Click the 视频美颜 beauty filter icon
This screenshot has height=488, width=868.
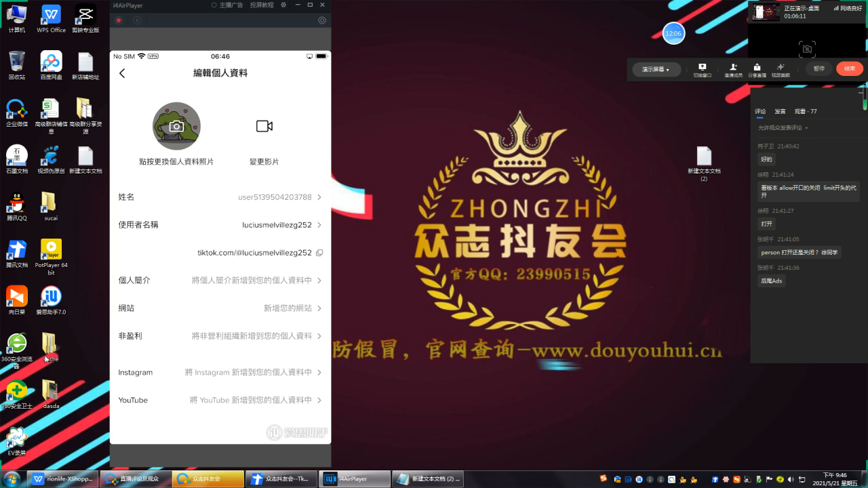click(781, 70)
